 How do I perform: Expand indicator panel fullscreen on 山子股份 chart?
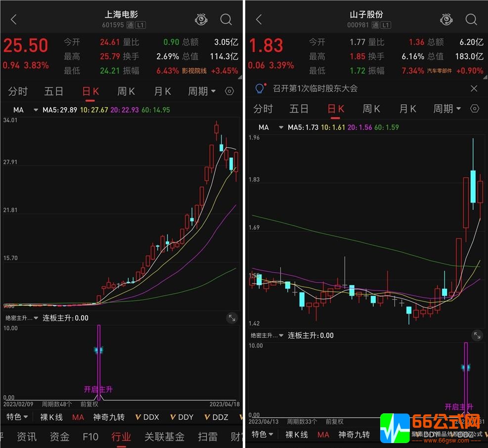click(x=477, y=335)
